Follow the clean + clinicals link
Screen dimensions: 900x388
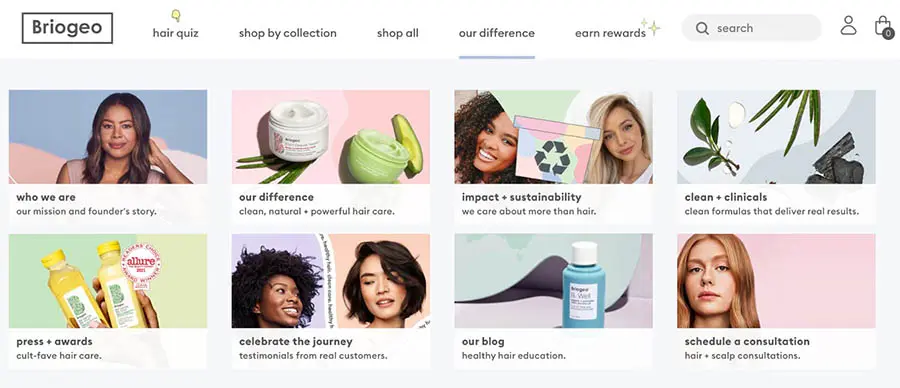pos(726,197)
